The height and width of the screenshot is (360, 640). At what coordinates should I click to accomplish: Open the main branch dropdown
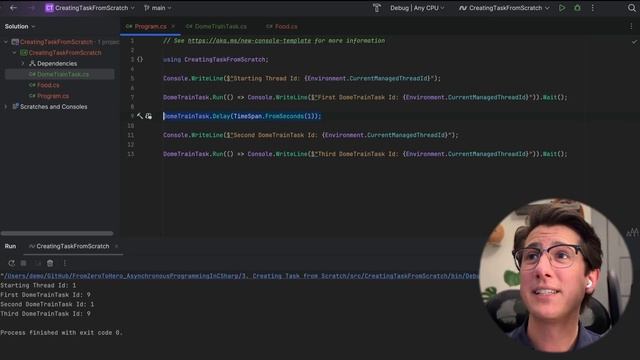click(x=158, y=8)
